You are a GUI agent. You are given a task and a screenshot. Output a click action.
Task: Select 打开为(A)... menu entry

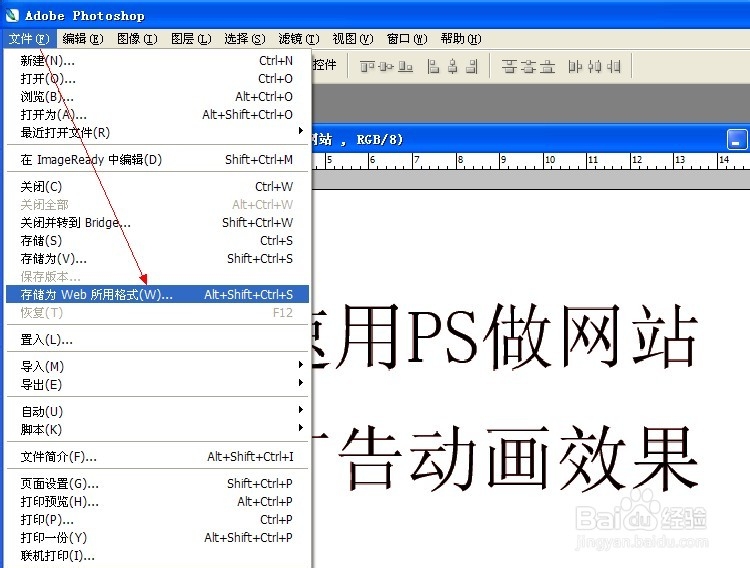pos(157,115)
